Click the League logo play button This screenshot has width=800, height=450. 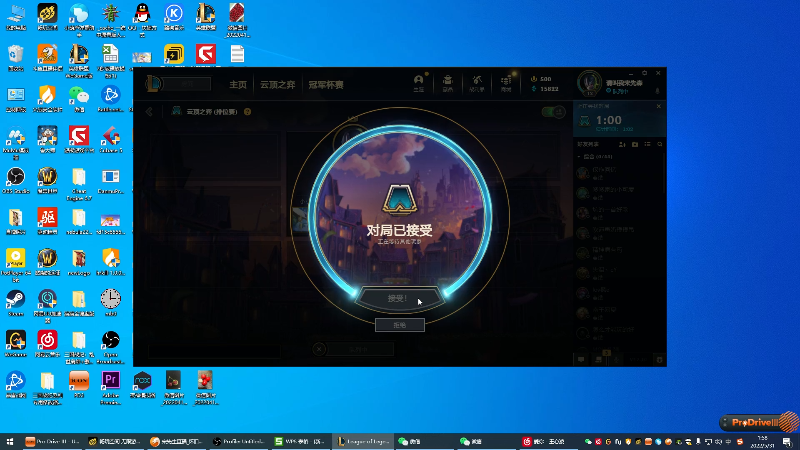[153, 84]
